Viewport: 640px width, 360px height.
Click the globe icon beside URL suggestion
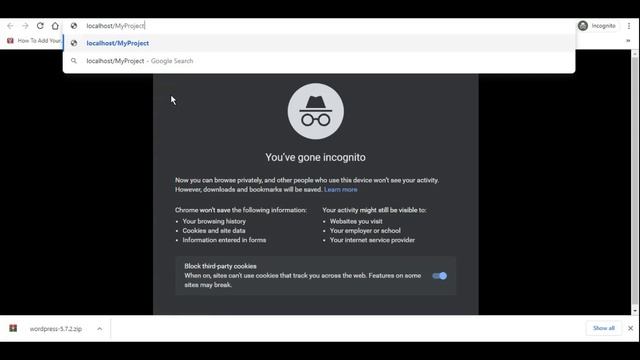click(74, 43)
